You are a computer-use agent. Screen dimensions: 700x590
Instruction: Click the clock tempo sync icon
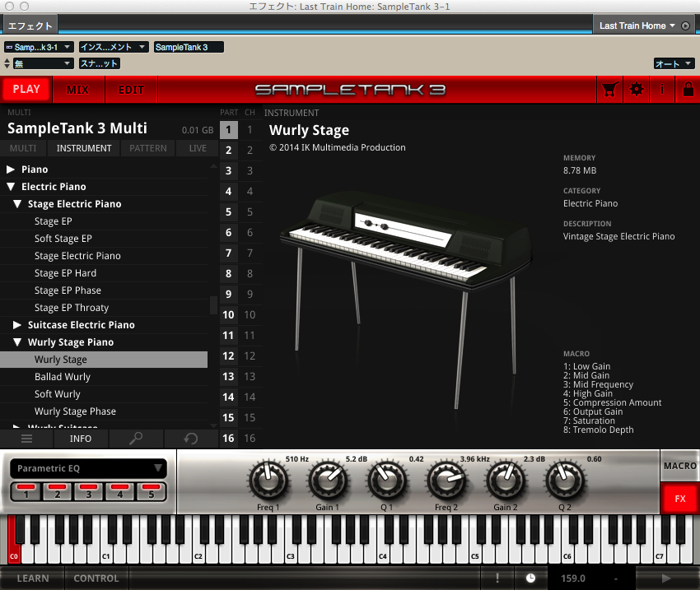tap(530, 578)
